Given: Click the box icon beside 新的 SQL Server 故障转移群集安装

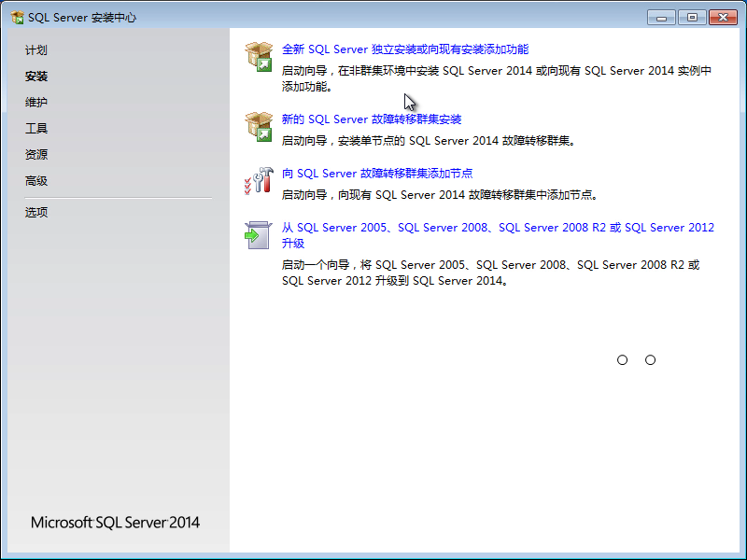Looking at the screenshot, I should pyautogui.click(x=258, y=127).
